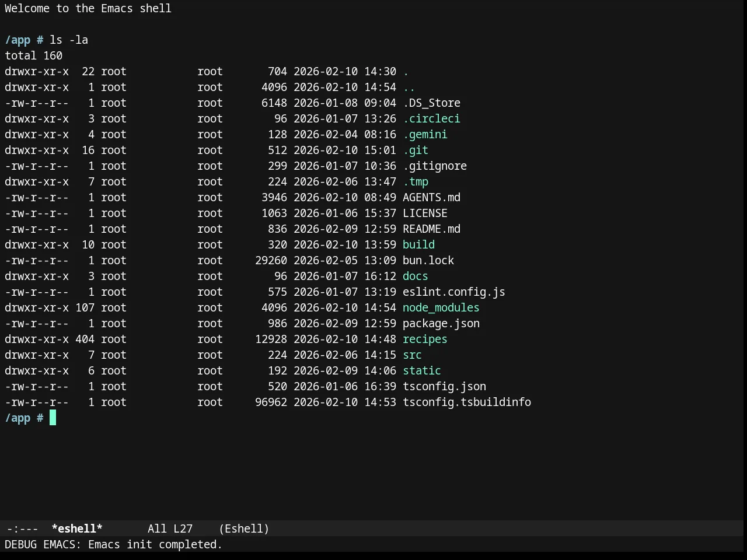
Task: Click the tsconfig.json file name
Action: pos(444,387)
